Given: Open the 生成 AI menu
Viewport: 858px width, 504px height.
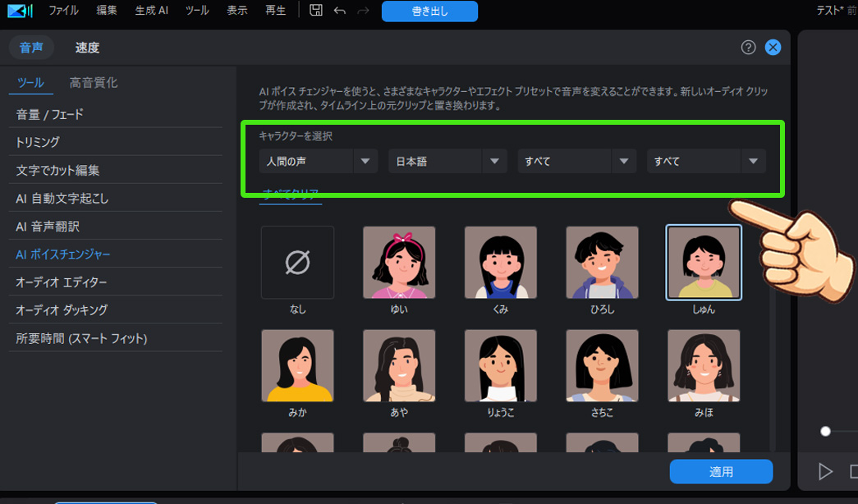Looking at the screenshot, I should pyautogui.click(x=152, y=11).
